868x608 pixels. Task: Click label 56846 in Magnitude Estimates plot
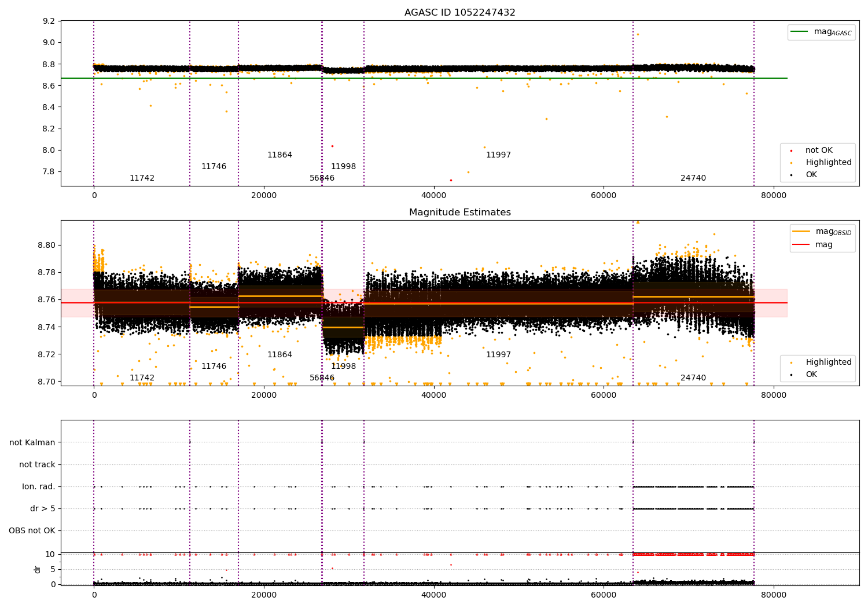[322, 378]
